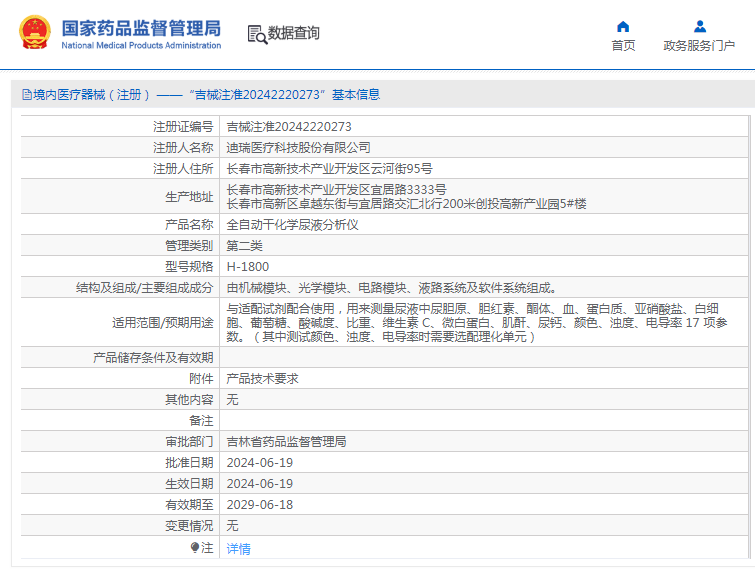Click the 适用范围/预期用途 label
Image resolution: width=755 pixels, height=573 pixels.
pyautogui.click(x=163, y=323)
